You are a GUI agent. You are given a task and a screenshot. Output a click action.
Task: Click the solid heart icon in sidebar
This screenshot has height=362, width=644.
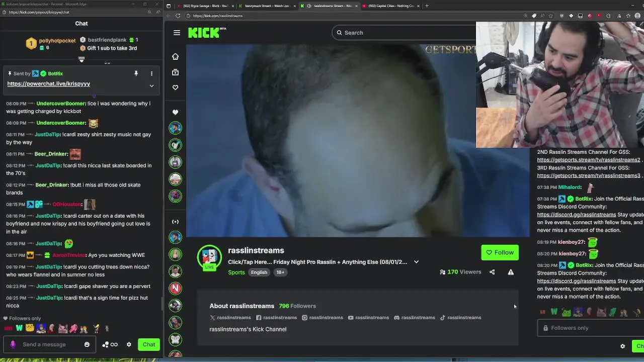click(175, 112)
